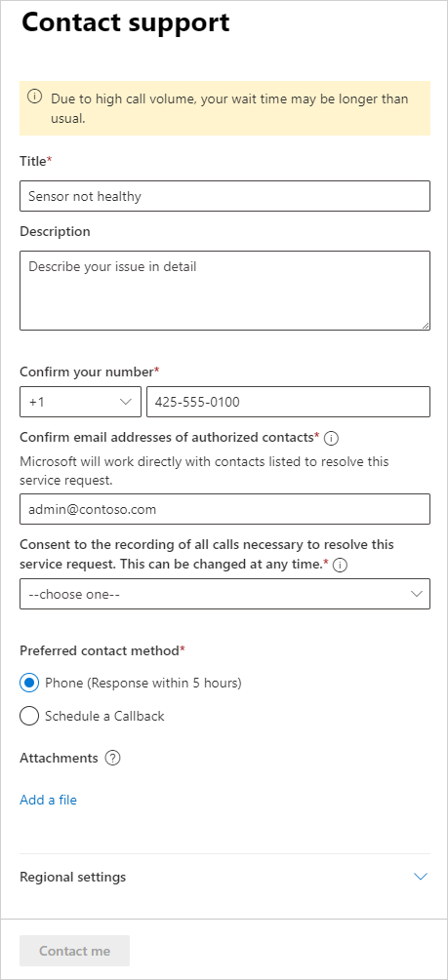The image size is (448, 980).
Task: Expand Regional settings chevron
Action: click(x=421, y=877)
